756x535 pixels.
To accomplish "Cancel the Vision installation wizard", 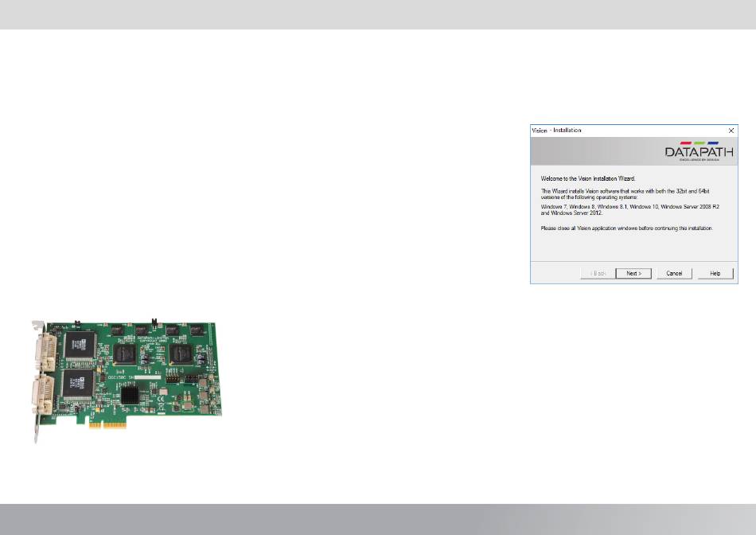I will pos(674,274).
